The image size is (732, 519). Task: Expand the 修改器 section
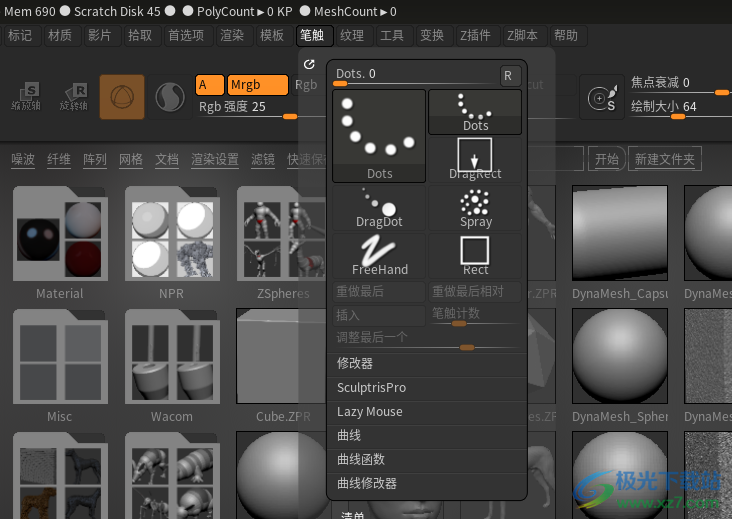tap(427, 364)
